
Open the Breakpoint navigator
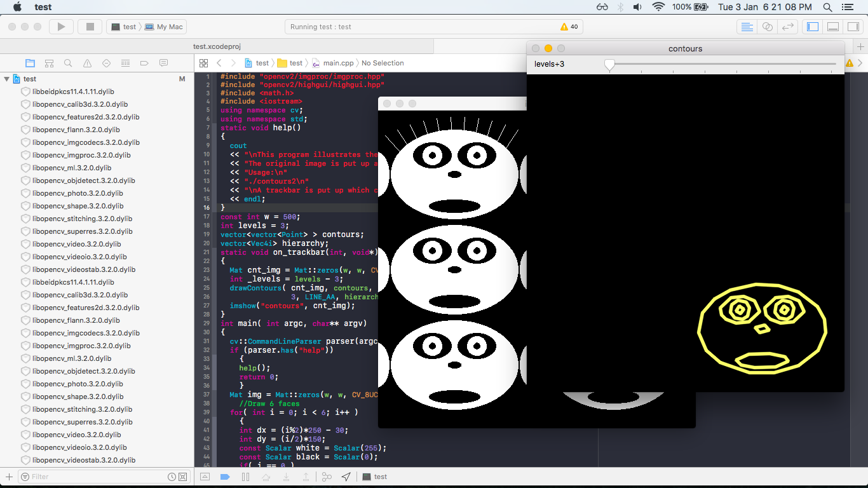[x=144, y=63]
